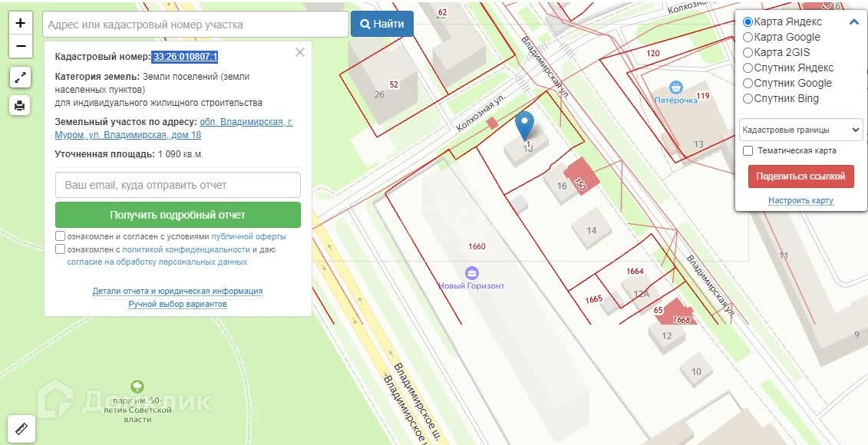
Task: Click the Найти search button
Action: coord(382,25)
